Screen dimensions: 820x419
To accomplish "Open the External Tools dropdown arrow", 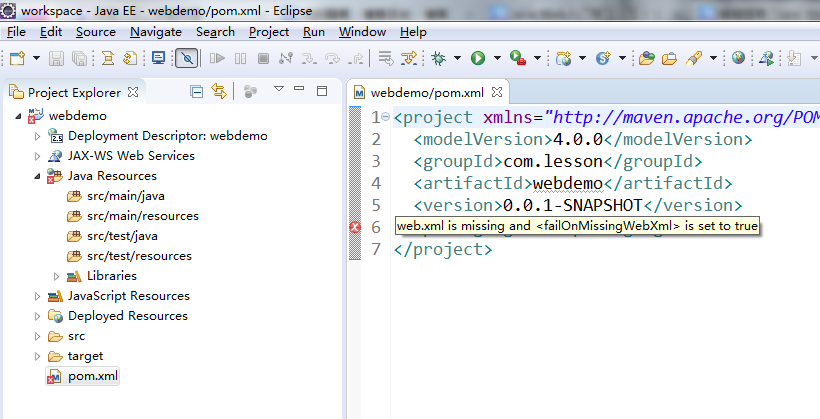I will click(537, 58).
